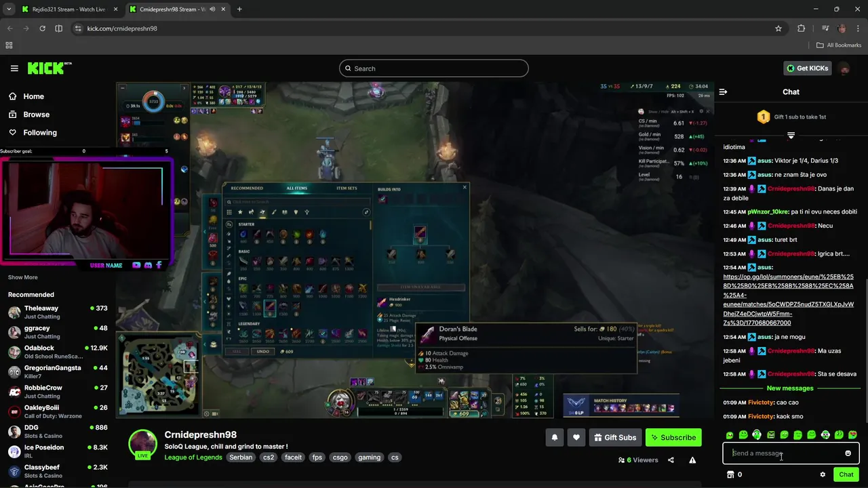
Task: Select the csgo tag
Action: 340,457
